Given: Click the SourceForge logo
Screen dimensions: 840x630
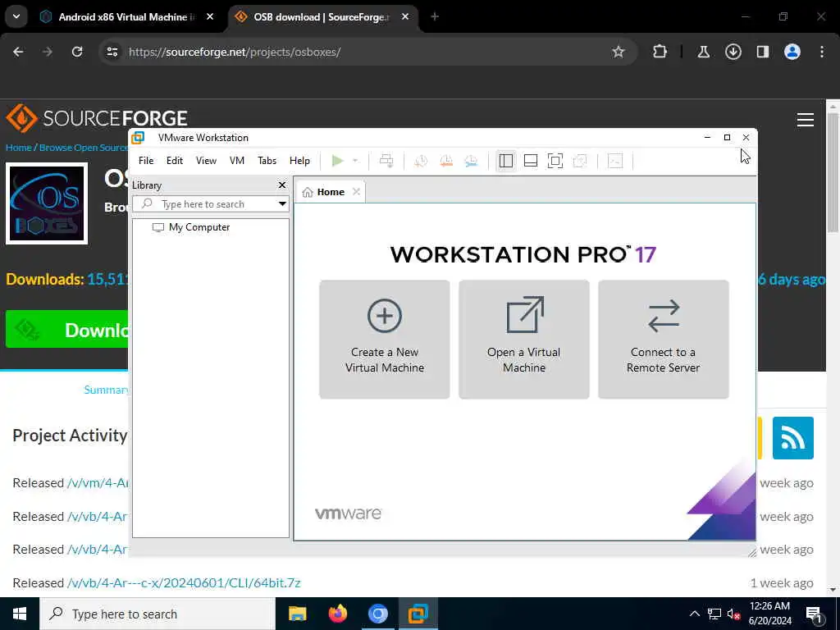Looking at the screenshot, I should point(97,118).
